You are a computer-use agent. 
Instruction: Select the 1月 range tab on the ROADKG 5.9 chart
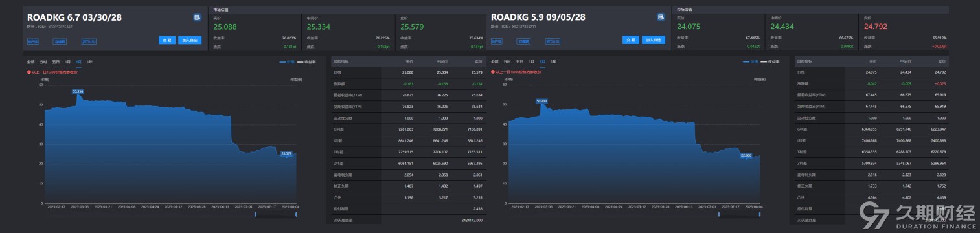pos(531,62)
